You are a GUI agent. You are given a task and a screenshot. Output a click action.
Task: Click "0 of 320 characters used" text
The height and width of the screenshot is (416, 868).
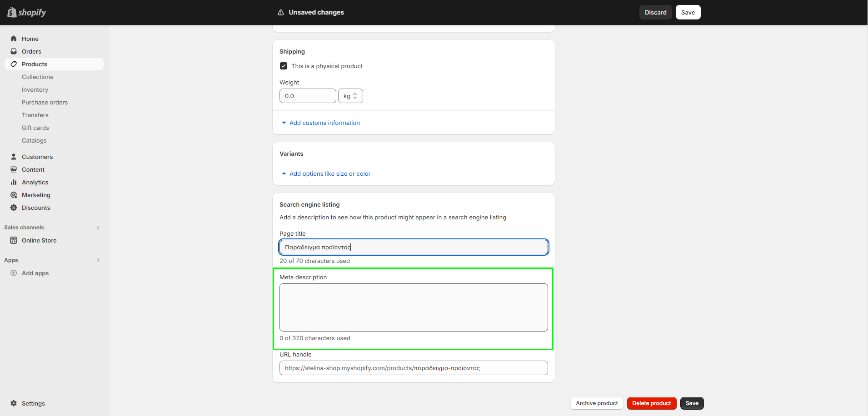(315, 338)
